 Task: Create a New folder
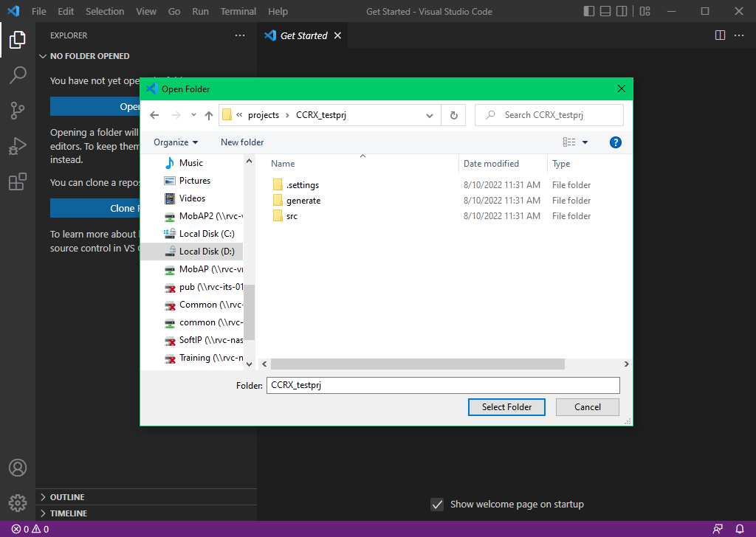click(242, 142)
